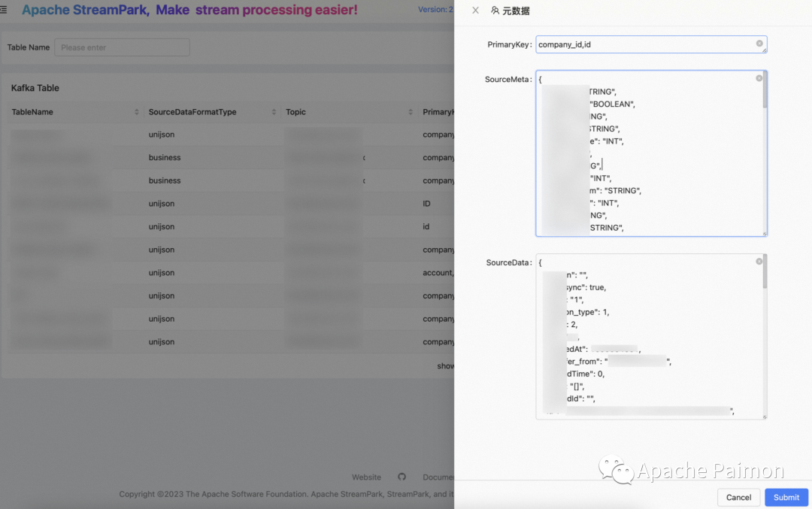This screenshot has width=812, height=509.
Task: Open the GitHub icon link in the footer
Action: tap(401, 477)
